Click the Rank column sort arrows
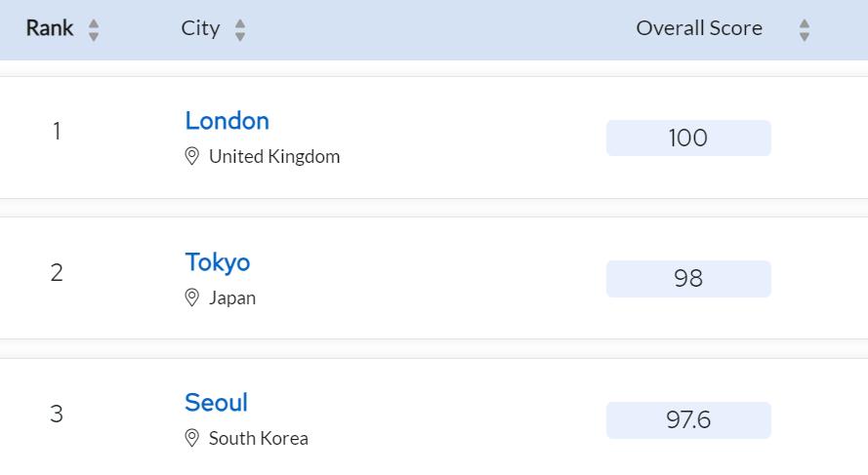 point(94,29)
